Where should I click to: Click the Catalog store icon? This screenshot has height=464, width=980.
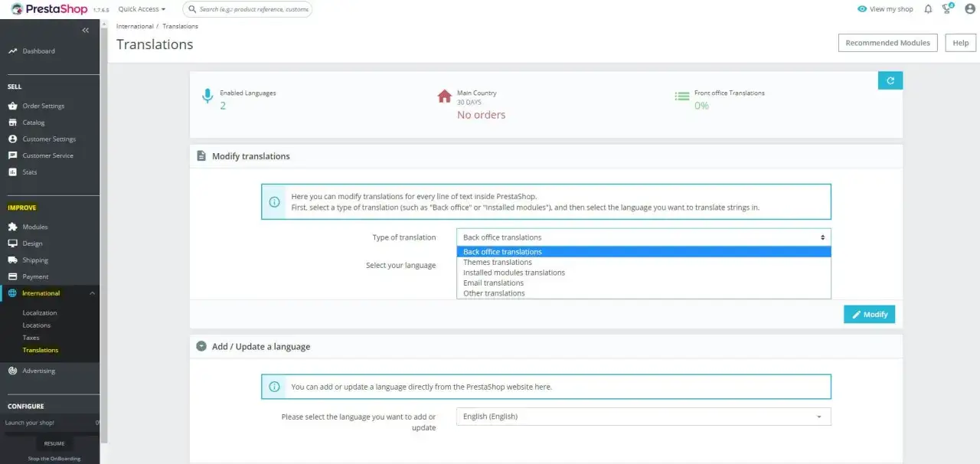click(x=12, y=123)
